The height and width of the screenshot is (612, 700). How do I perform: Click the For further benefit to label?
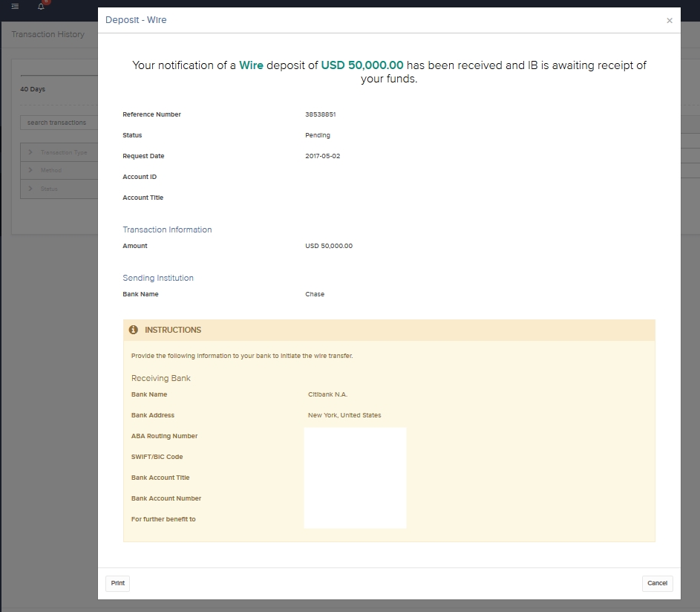(163, 519)
